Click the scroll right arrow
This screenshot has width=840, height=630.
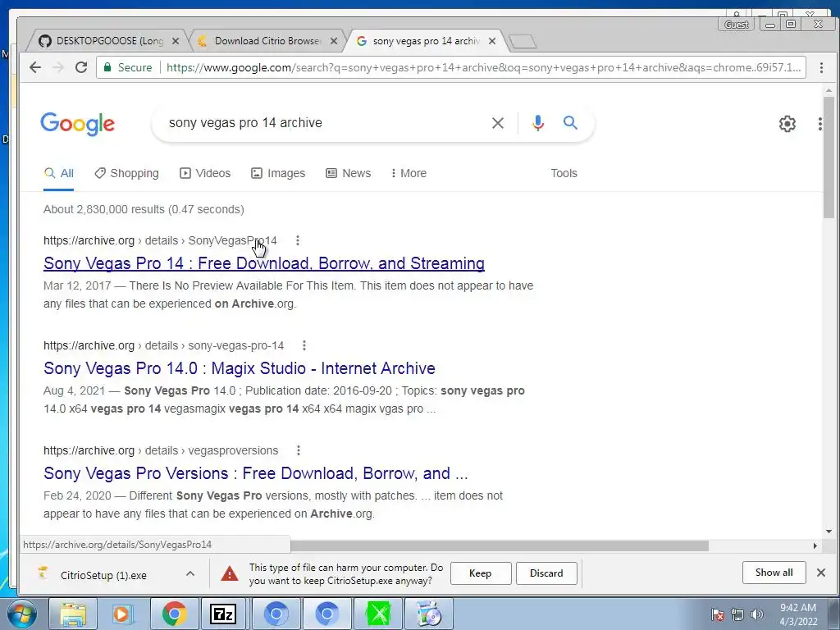(x=815, y=546)
